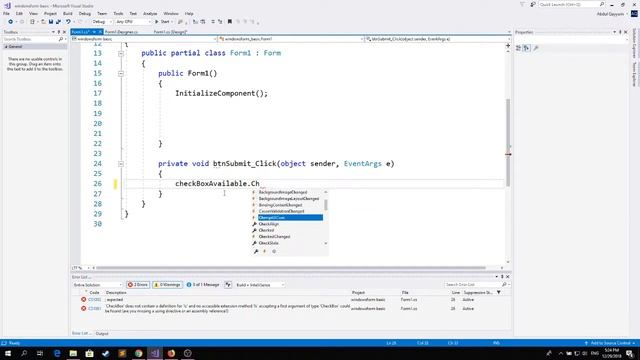
Task: Collapse the General group in Toolbox
Action: point(6,47)
